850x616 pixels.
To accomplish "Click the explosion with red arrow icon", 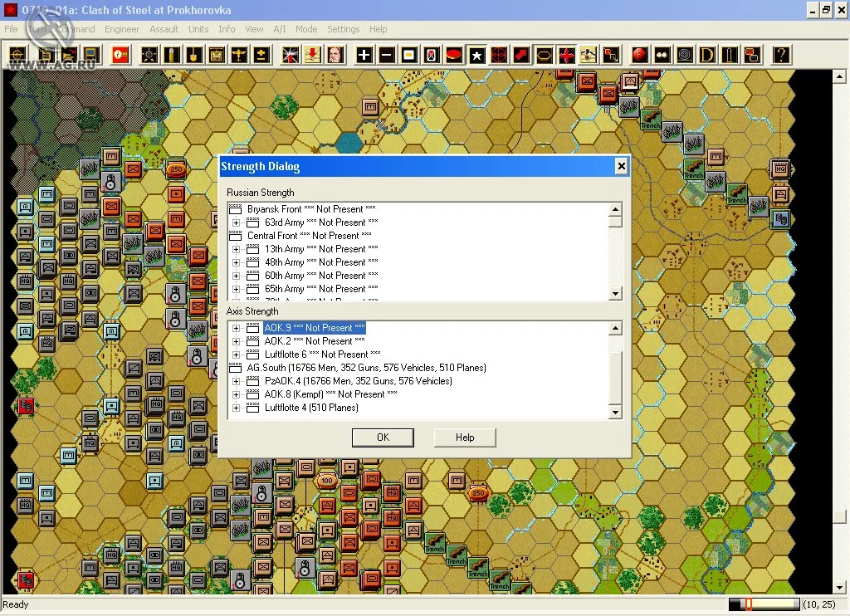I will (x=291, y=55).
